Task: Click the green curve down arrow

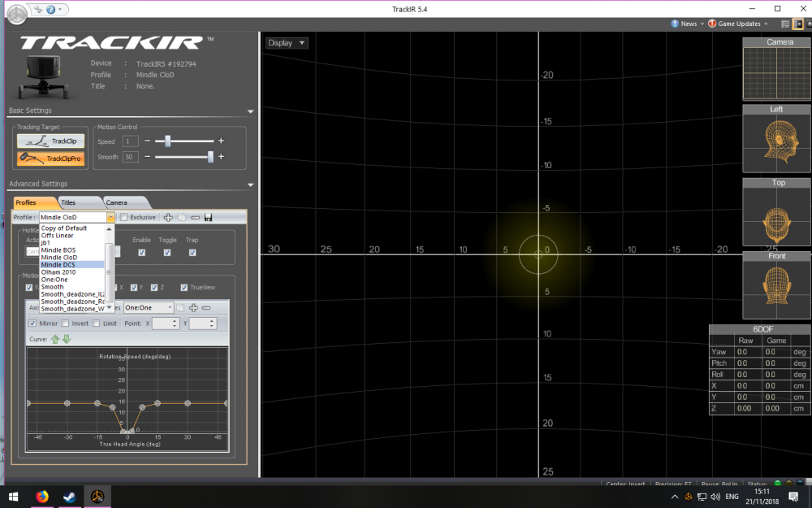Action: click(x=67, y=339)
